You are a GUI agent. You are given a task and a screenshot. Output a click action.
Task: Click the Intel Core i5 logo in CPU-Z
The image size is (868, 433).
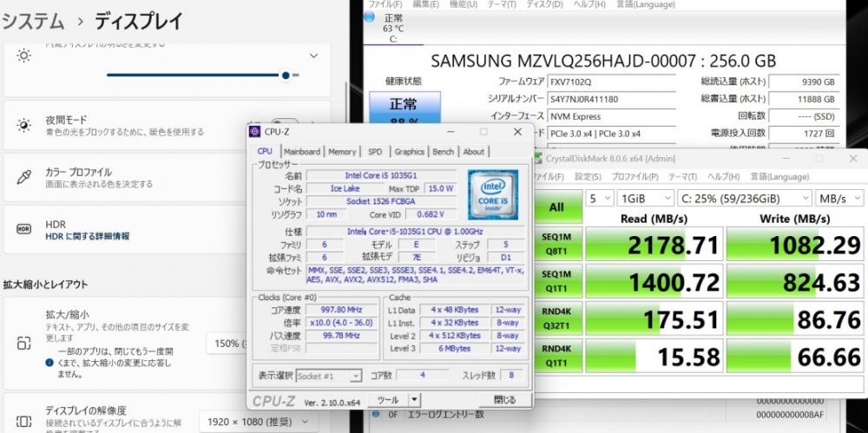point(493,194)
